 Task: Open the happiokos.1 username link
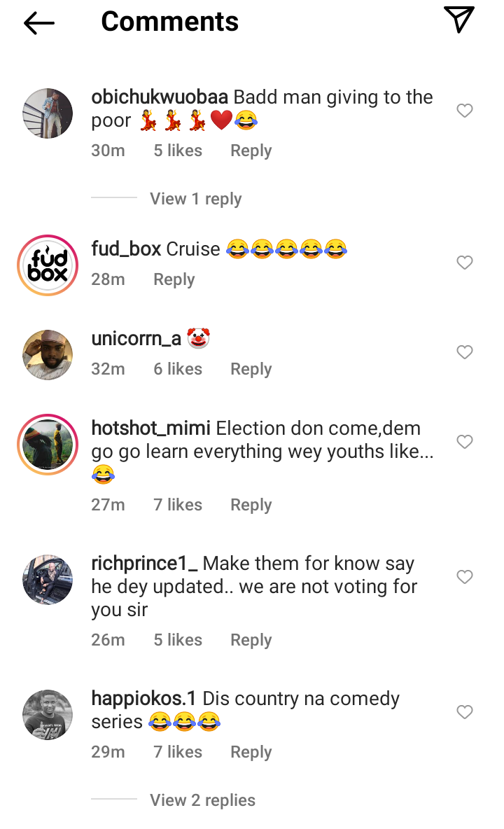pyautogui.click(x=144, y=699)
